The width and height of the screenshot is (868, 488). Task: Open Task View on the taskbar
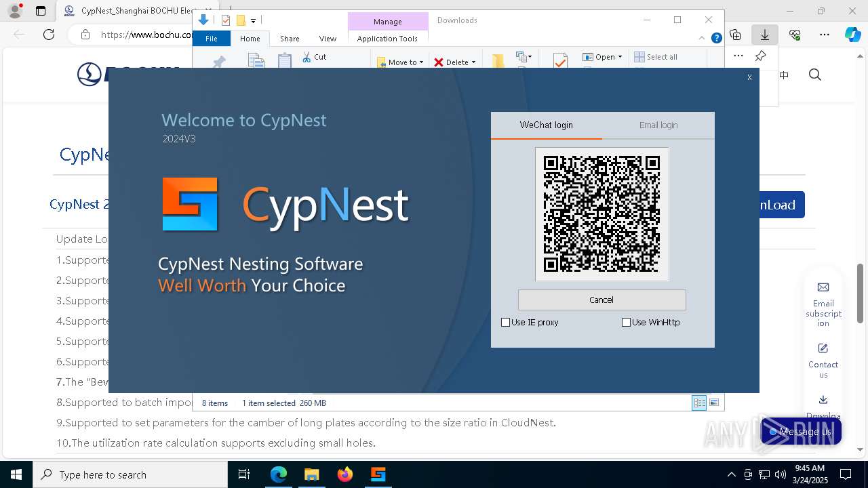[244, 474]
